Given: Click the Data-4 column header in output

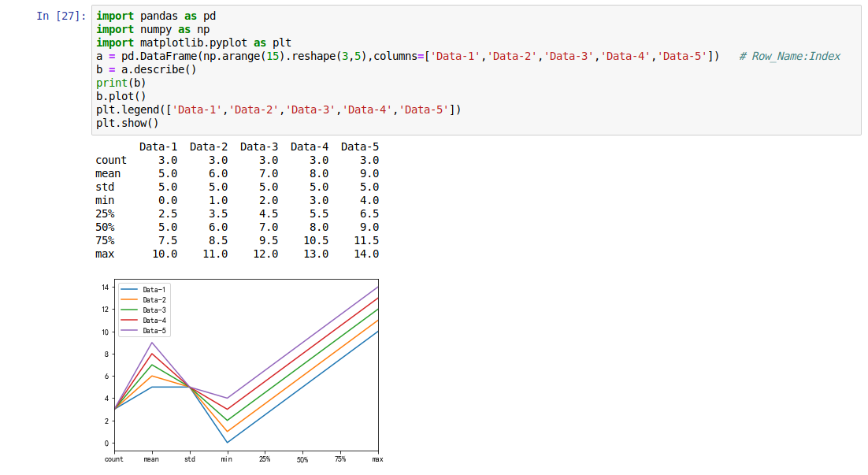Looking at the screenshot, I should (310, 147).
